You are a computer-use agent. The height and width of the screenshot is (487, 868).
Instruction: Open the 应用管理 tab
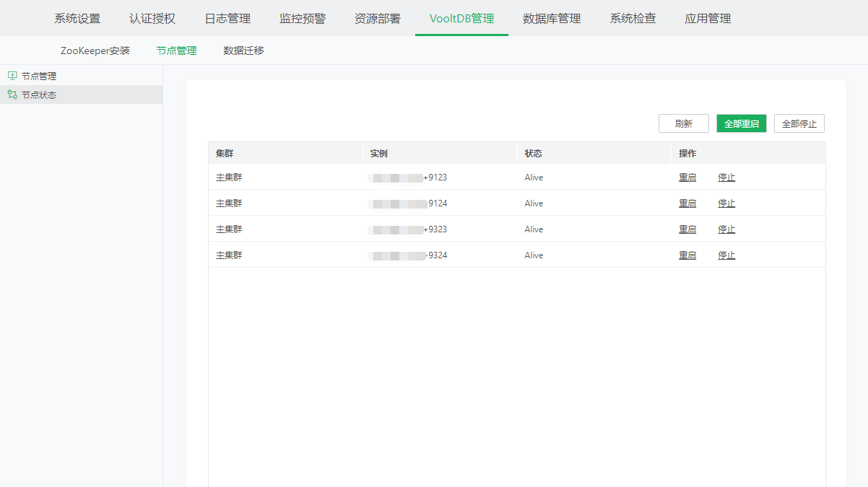coord(708,18)
